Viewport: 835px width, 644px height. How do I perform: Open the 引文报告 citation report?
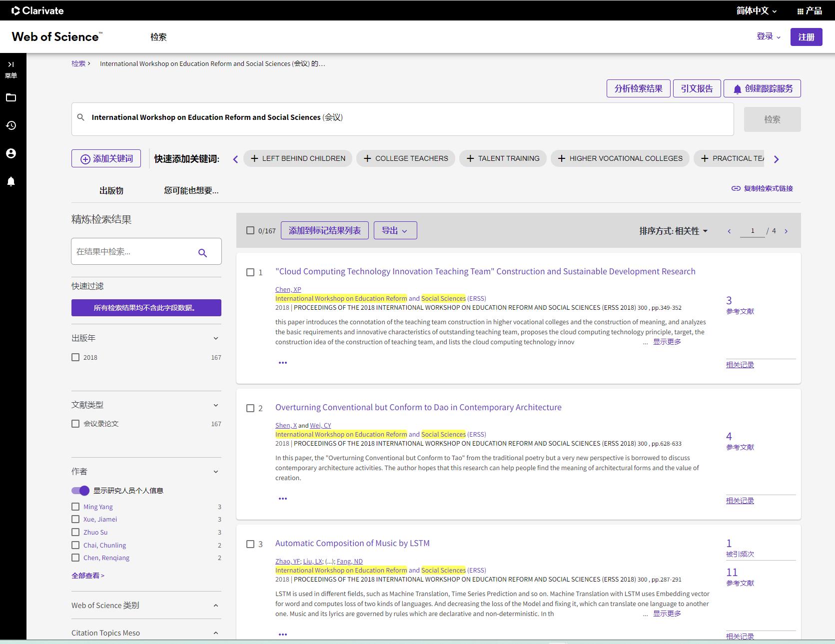(697, 88)
